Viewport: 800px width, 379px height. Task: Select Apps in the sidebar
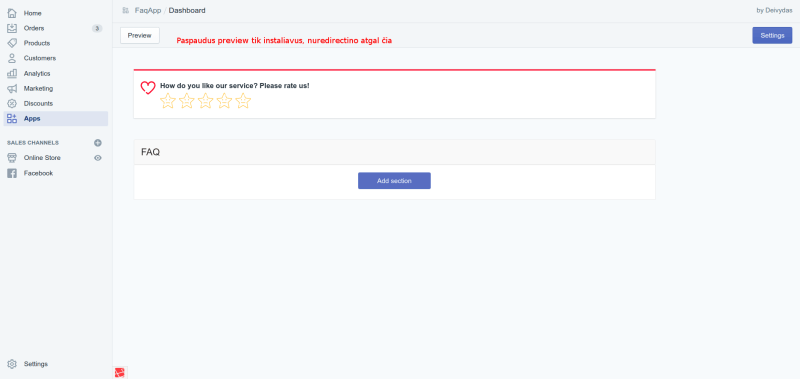point(56,118)
